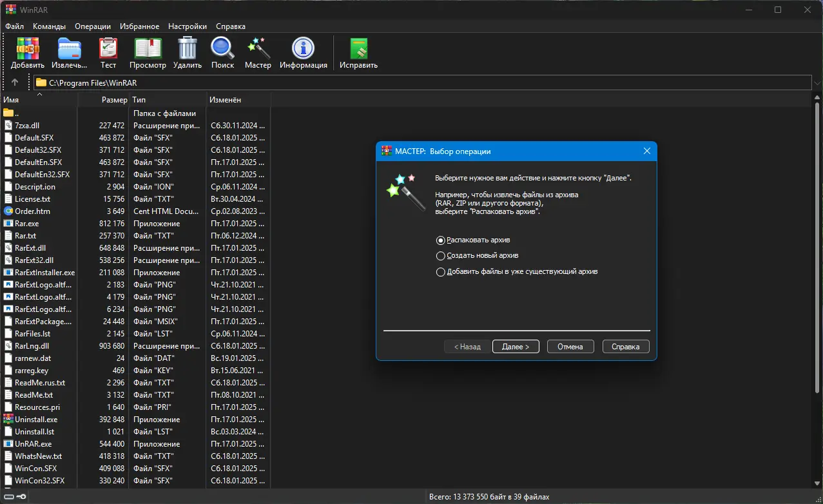
Task: Close the МАСТЕР dialog
Action: click(x=647, y=151)
